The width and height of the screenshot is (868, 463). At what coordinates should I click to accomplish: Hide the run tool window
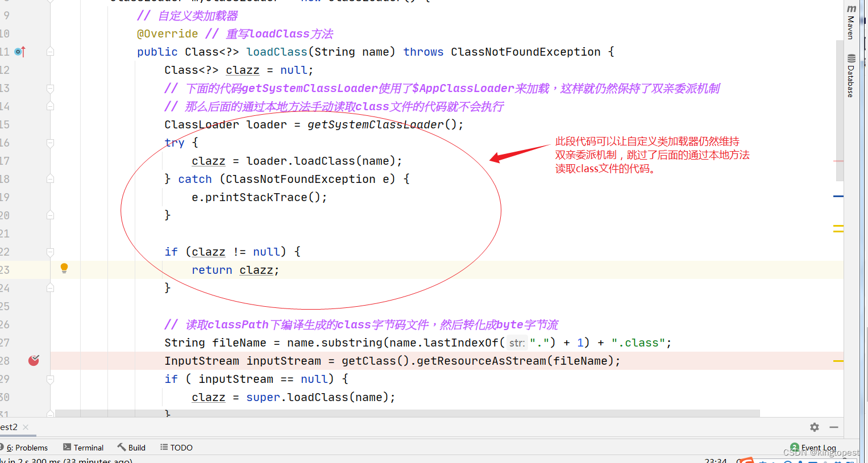coord(833,427)
